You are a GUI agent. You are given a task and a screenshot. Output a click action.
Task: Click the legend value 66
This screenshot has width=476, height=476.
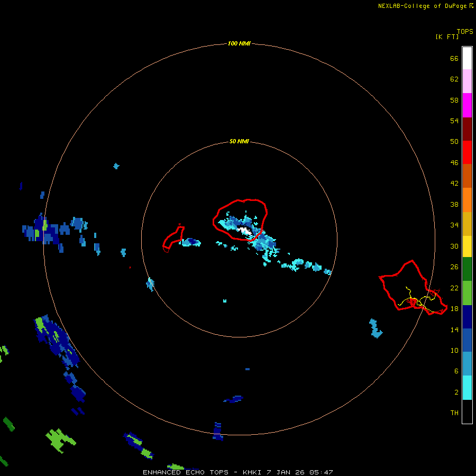coord(454,58)
